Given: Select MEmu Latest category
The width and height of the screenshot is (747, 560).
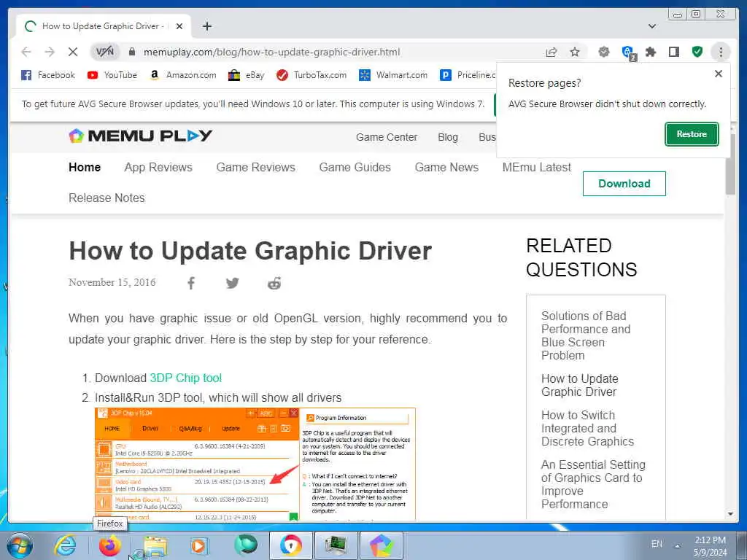Looking at the screenshot, I should [536, 167].
